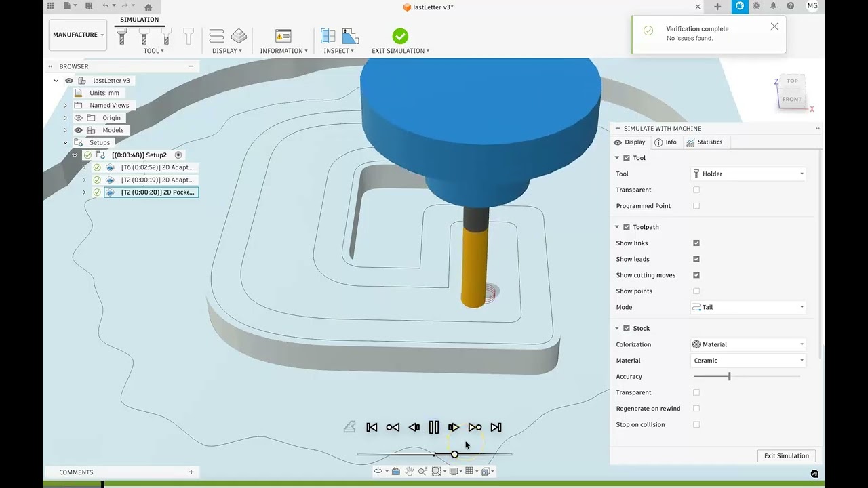
Task: Open the data panel grid icon
Action: (50, 6)
